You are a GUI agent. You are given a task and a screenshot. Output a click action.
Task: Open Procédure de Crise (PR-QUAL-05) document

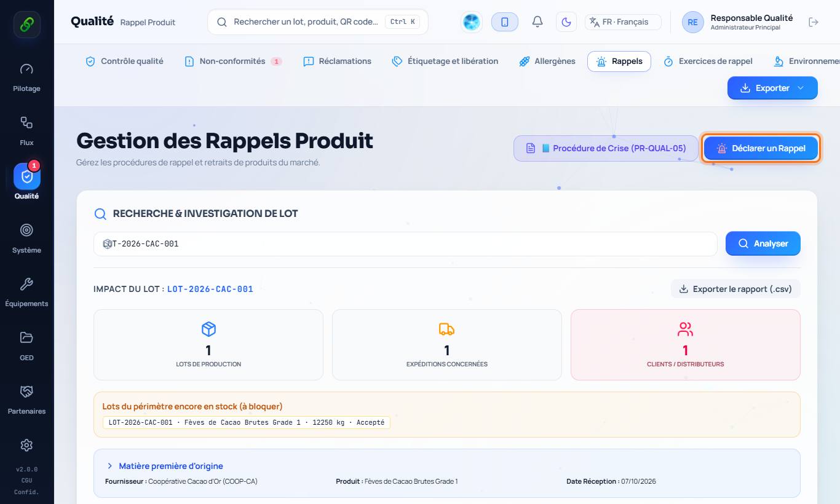606,148
